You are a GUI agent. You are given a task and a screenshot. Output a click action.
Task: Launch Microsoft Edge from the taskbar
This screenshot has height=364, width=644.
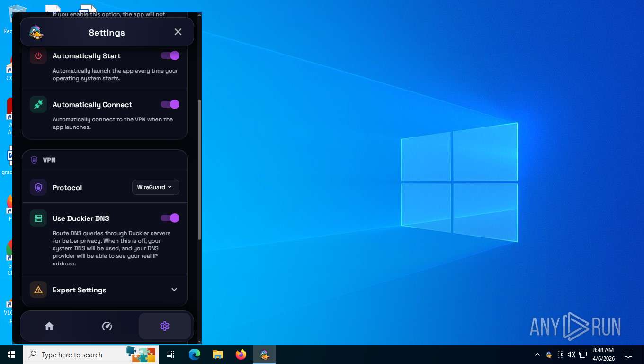pyautogui.click(x=195, y=355)
